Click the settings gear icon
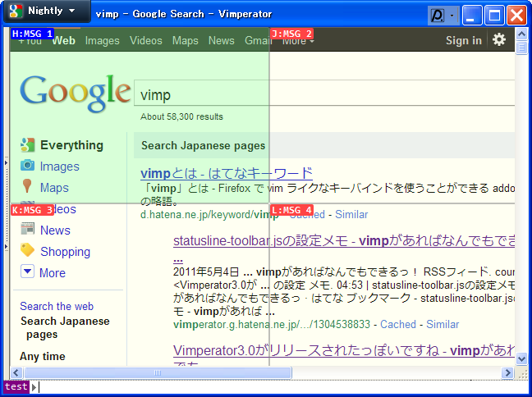Screen dimensions: 532x397 [499, 40]
